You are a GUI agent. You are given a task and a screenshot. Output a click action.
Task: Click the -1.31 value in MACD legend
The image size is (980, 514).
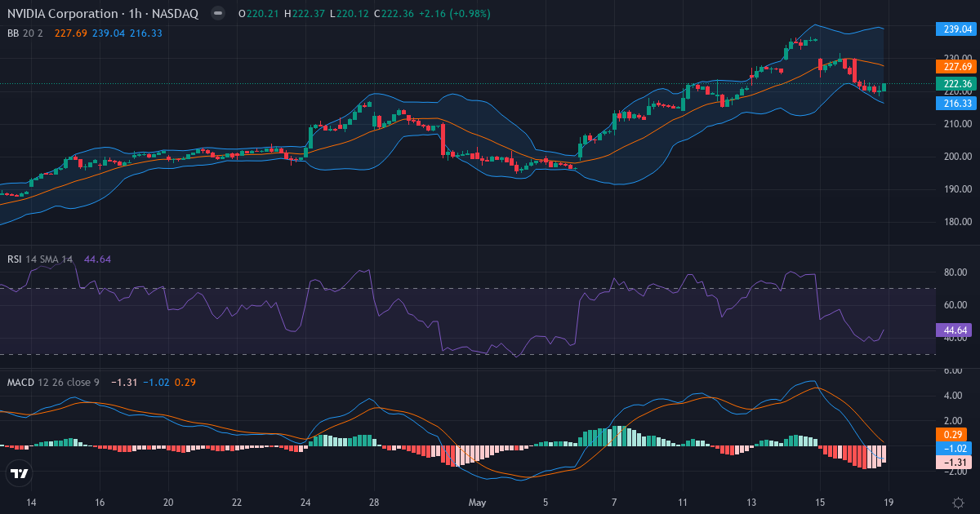[124, 382]
